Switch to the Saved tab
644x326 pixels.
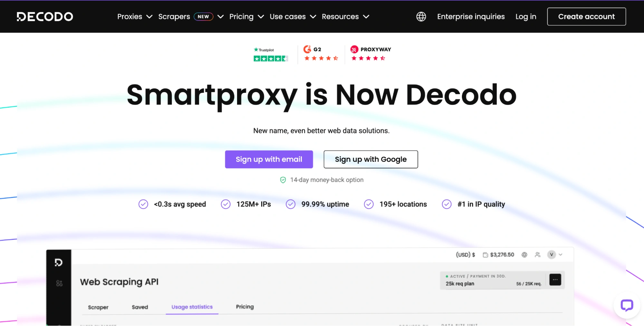[x=140, y=307]
